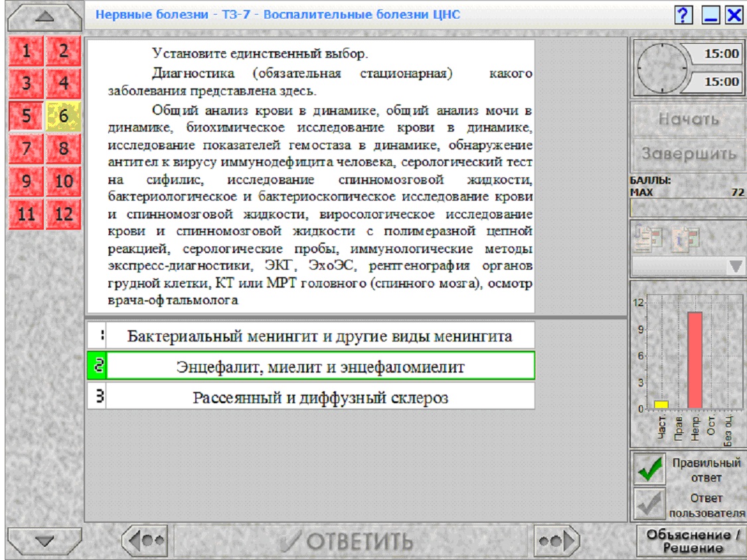This screenshot has width=747, height=560.
Task: Go to question 9
Action: click(x=26, y=181)
